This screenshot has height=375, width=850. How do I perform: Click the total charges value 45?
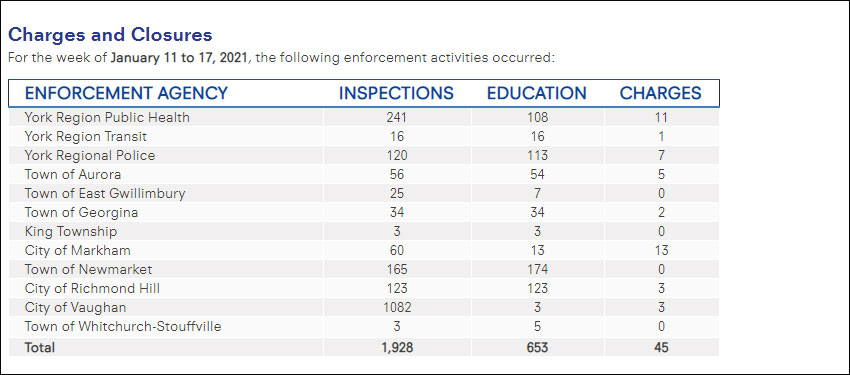[661, 347]
